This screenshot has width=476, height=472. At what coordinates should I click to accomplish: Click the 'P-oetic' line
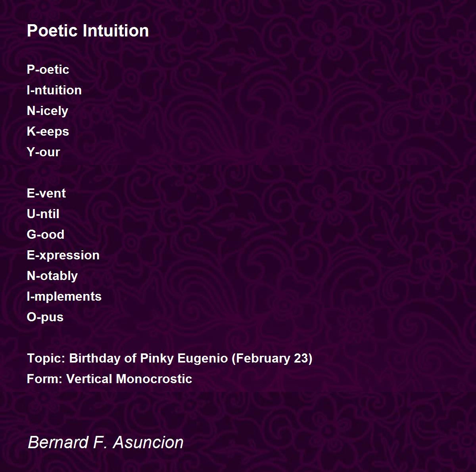click(x=48, y=69)
